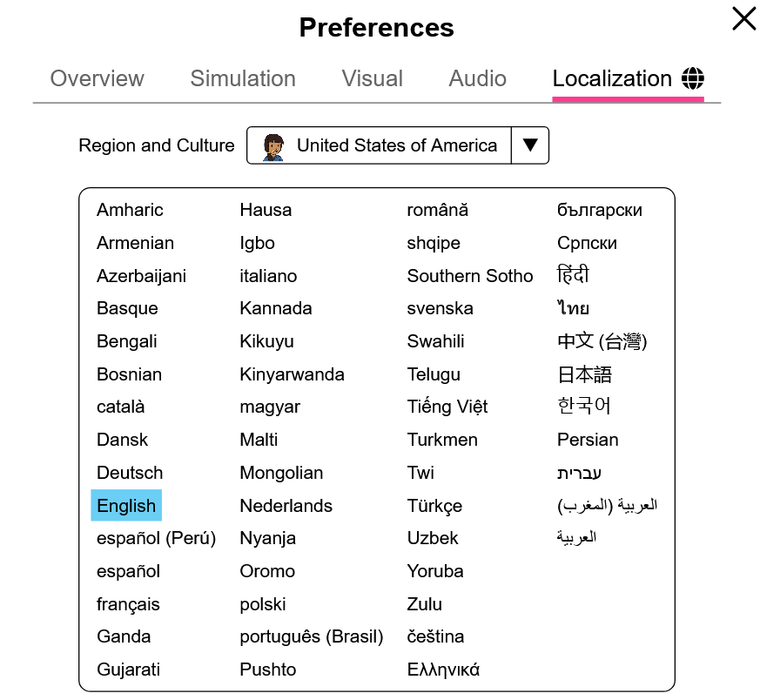The image size is (760, 700).
Task: Switch to the Overview tab
Action: (x=97, y=78)
